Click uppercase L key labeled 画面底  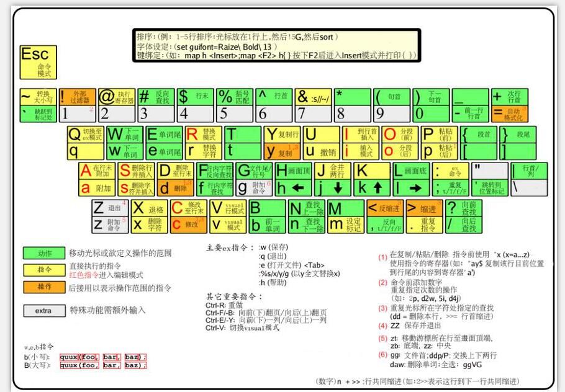411,171
